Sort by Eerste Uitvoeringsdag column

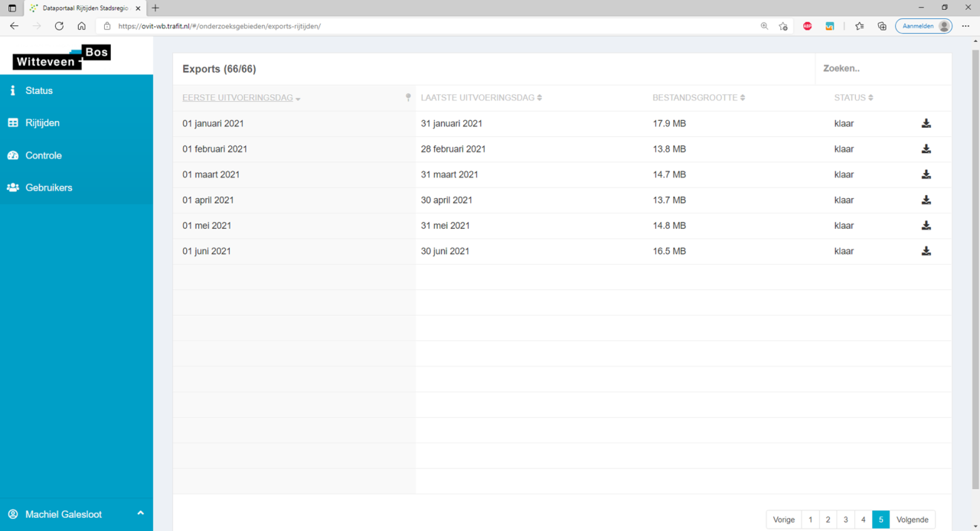(238, 98)
